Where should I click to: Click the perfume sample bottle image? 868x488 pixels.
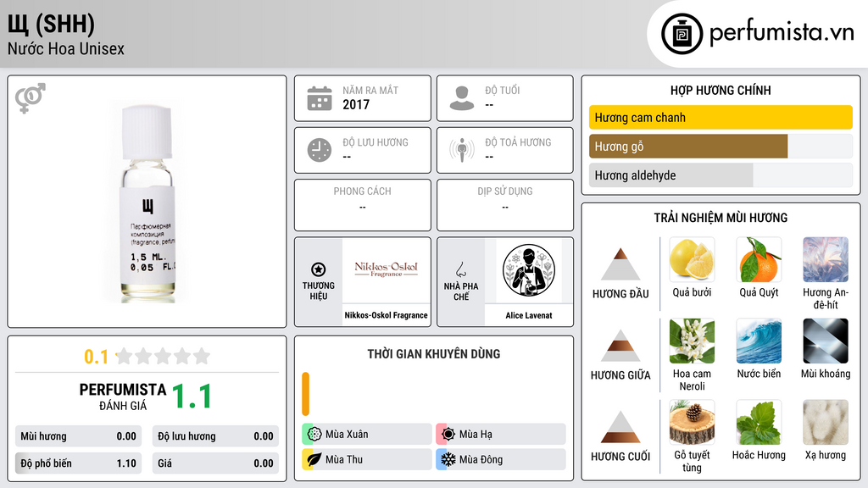click(147, 202)
